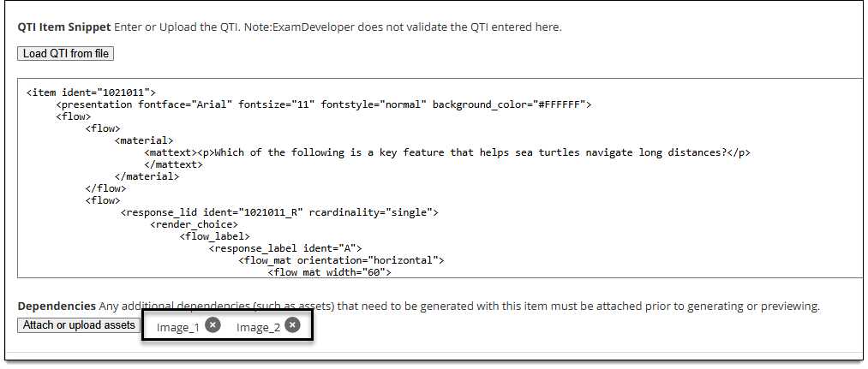868x369 pixels.
Task: Click the response_label ident="A" line
Action: pyautogui.click(x=285, y=248)
